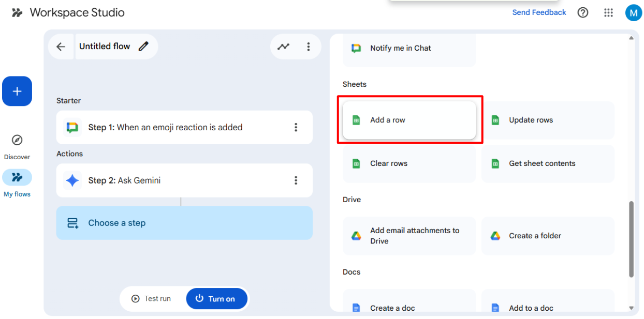Go to My flows in sidebar

pyautogui.click(x=17, y=177)
